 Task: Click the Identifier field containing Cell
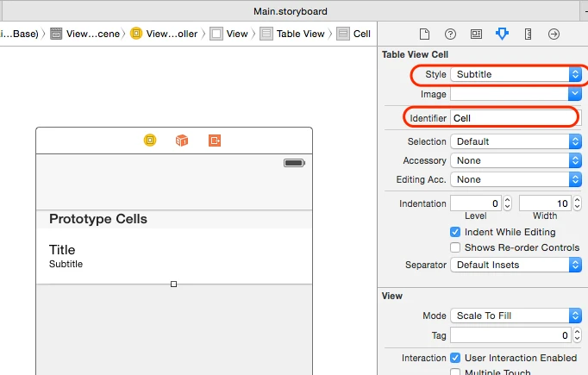pyautogui.click(x=516, y=118)
